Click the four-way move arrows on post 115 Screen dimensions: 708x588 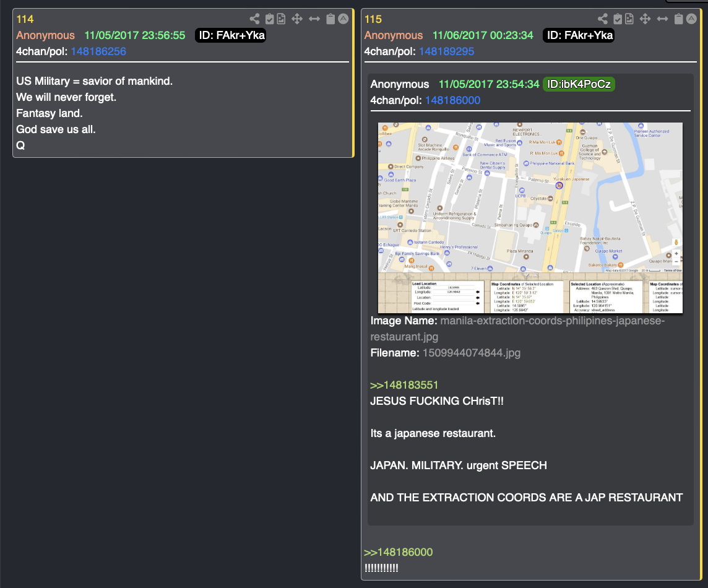(645, 19)
